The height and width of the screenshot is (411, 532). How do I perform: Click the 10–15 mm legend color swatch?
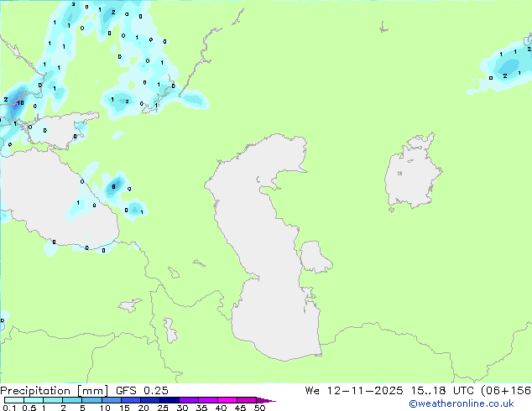(112, 400)
